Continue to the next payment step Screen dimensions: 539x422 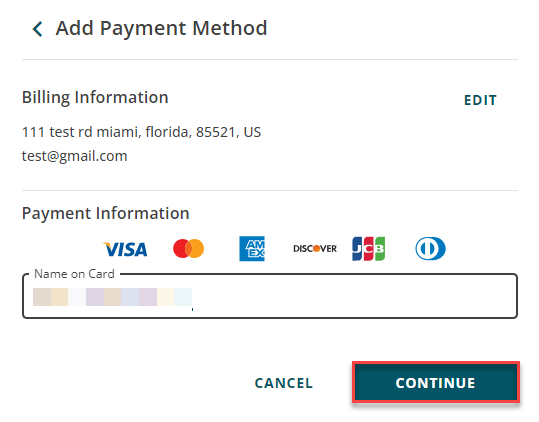point(436,382)
